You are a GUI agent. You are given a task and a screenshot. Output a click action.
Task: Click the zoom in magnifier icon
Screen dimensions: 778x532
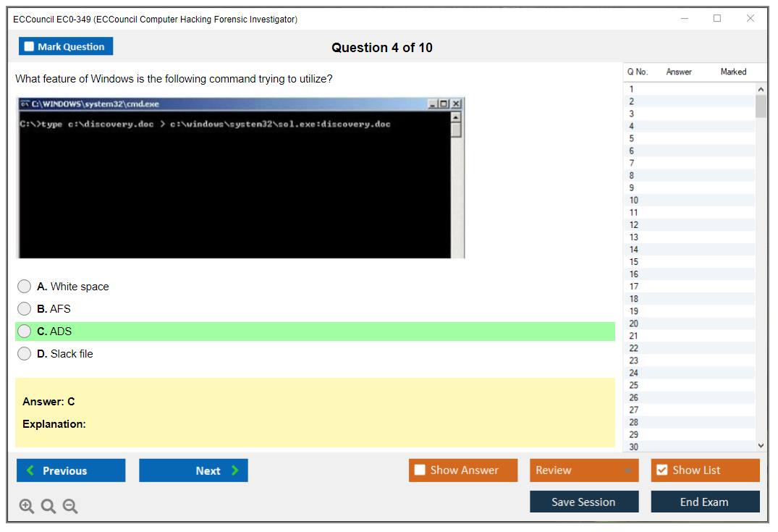click(27, 507)
